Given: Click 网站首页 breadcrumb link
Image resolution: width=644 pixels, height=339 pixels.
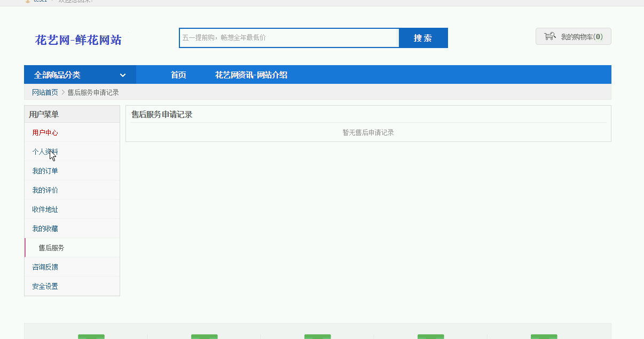Looking at the screenshot, I should (x=45, y=92).
